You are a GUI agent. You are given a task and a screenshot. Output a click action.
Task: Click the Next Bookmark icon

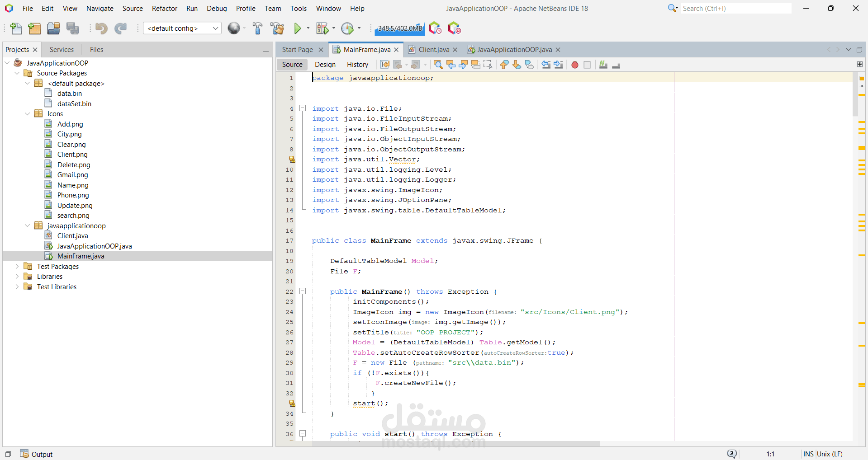[517, 65]
